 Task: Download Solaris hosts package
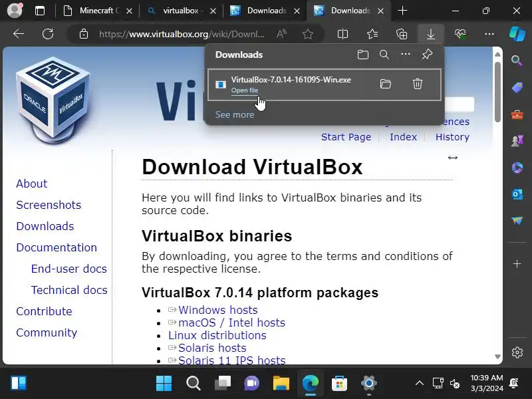212,348
